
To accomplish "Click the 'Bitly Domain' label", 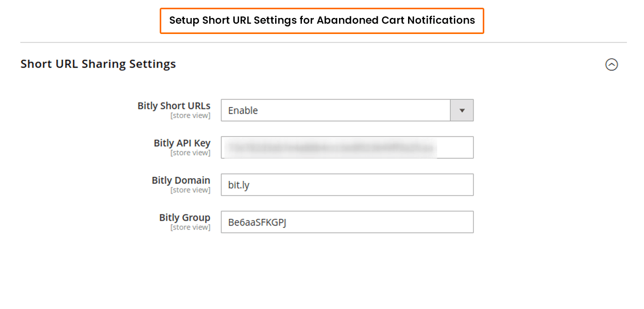I will pyautogui.click(x=181, y=180).
